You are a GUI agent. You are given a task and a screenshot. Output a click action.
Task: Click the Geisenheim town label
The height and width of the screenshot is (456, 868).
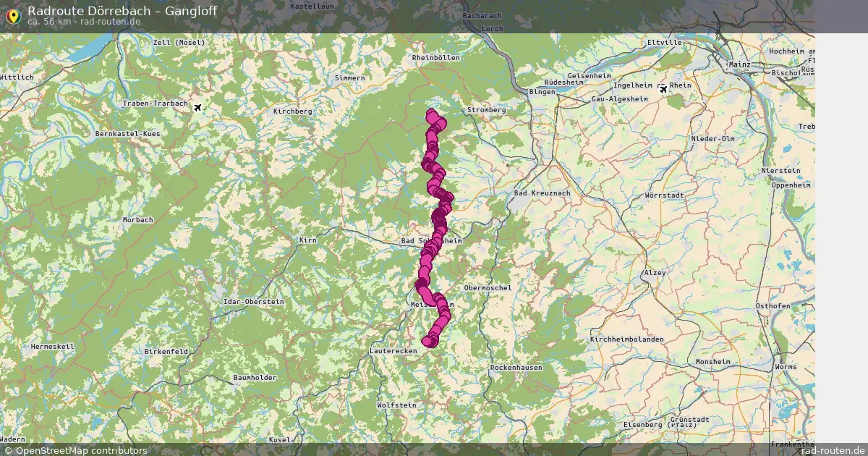point(590,75)
